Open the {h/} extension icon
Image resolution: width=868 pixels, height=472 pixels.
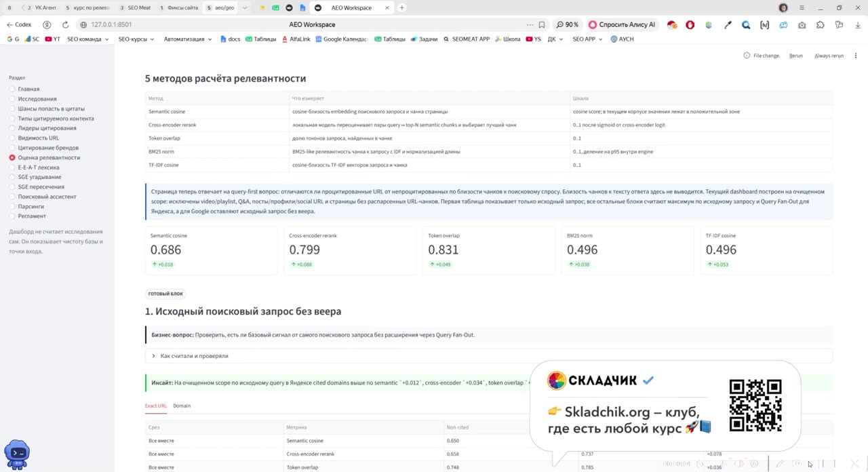tap(765, 24)
